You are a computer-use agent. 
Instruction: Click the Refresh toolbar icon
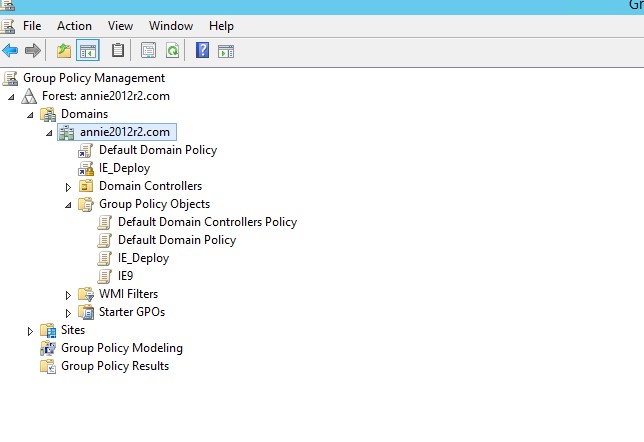point(172,50)
